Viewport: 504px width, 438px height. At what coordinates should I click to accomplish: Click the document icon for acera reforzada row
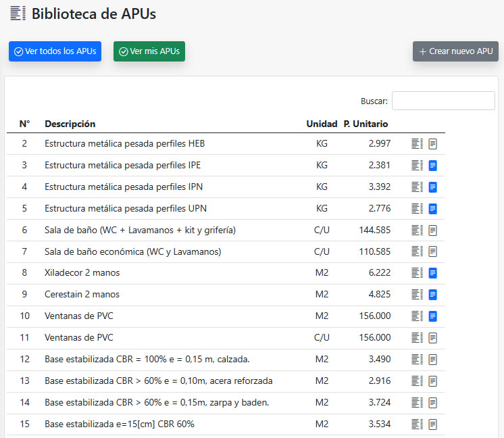(432, 381)
